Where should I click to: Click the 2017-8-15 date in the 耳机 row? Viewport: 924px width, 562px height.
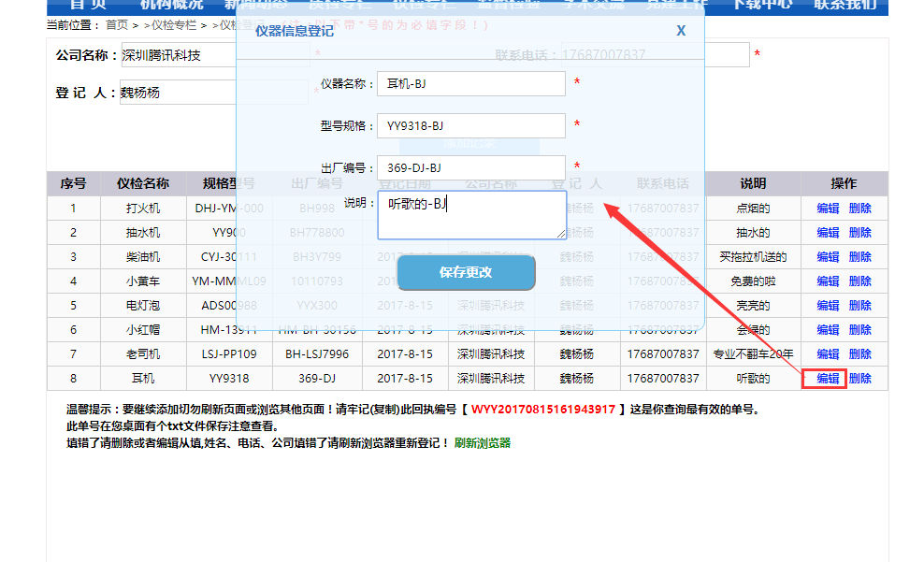(405, 378)
